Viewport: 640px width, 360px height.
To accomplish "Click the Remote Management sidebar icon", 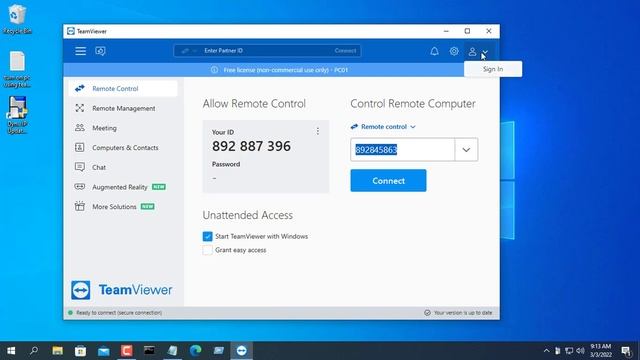I will pyautogui.click(x=80, y=108).
